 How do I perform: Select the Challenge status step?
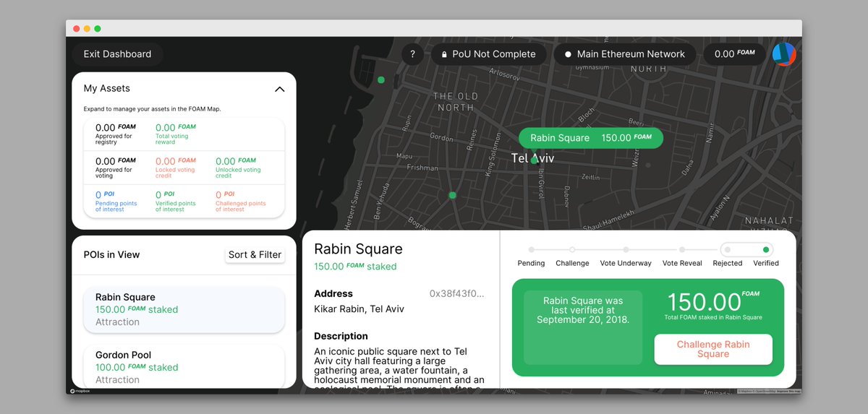click(572, 256)
